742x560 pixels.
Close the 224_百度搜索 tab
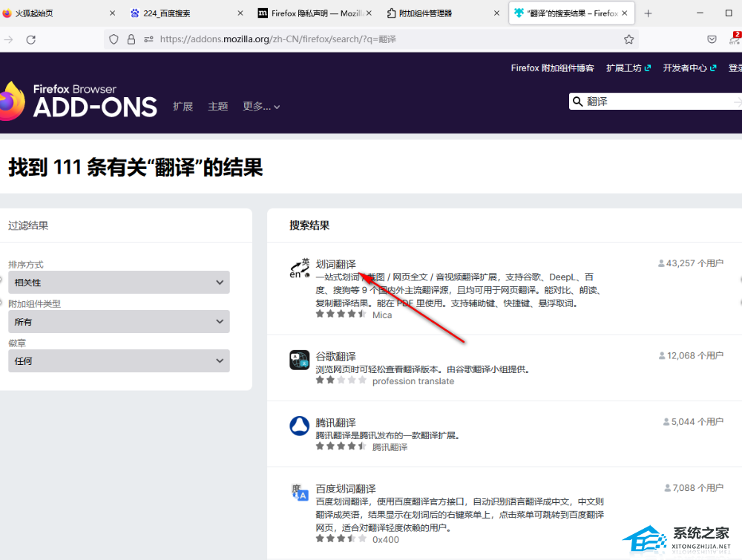(x=240, y=13)
